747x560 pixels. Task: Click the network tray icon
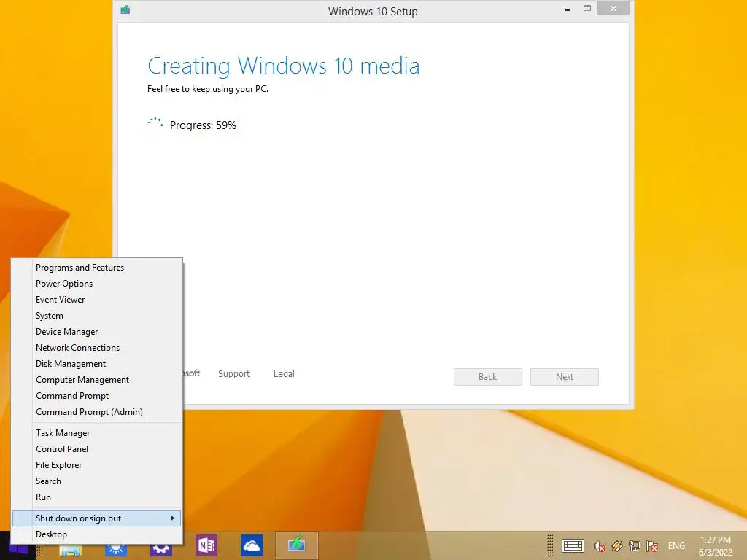(635, 545)
